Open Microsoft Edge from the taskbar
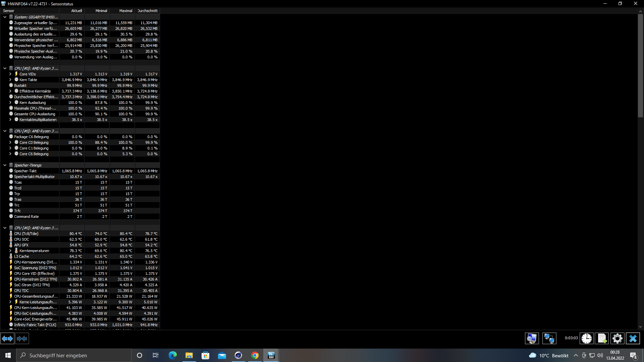 coord(172,355)
